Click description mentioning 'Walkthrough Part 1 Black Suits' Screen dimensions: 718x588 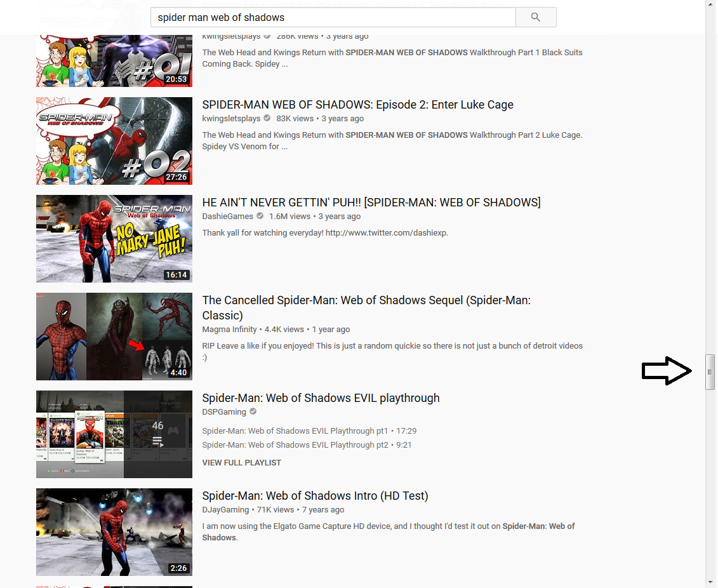click(x=392, y=58)
